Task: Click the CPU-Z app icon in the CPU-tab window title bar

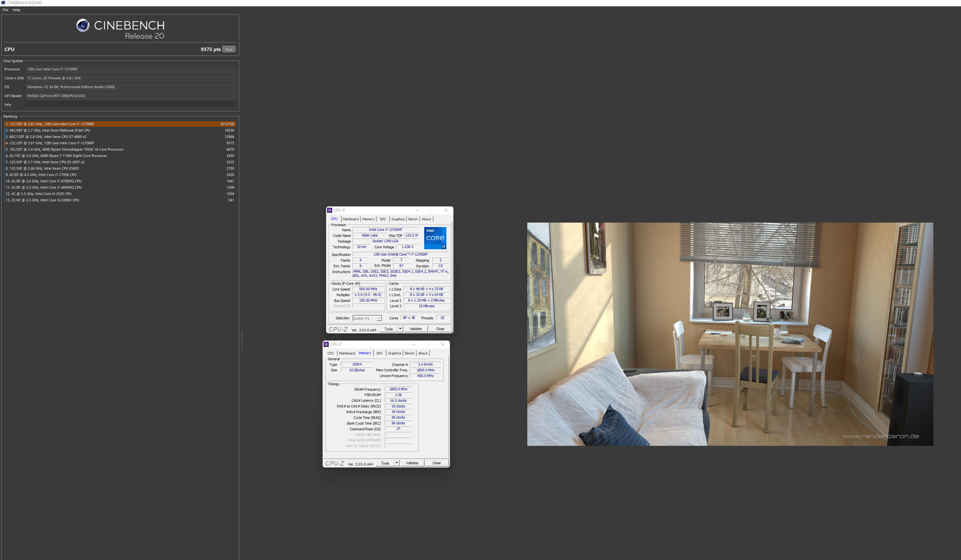Action: click(x=330, y=210)
